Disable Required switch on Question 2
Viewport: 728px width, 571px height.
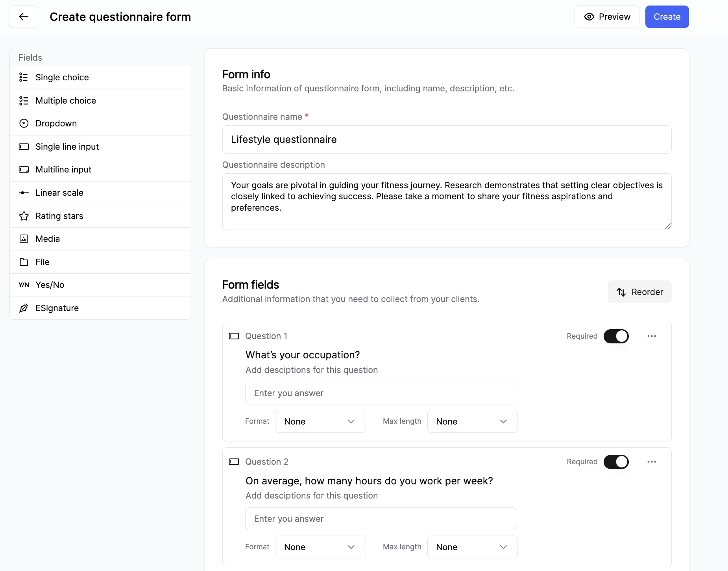coord(616,462)
